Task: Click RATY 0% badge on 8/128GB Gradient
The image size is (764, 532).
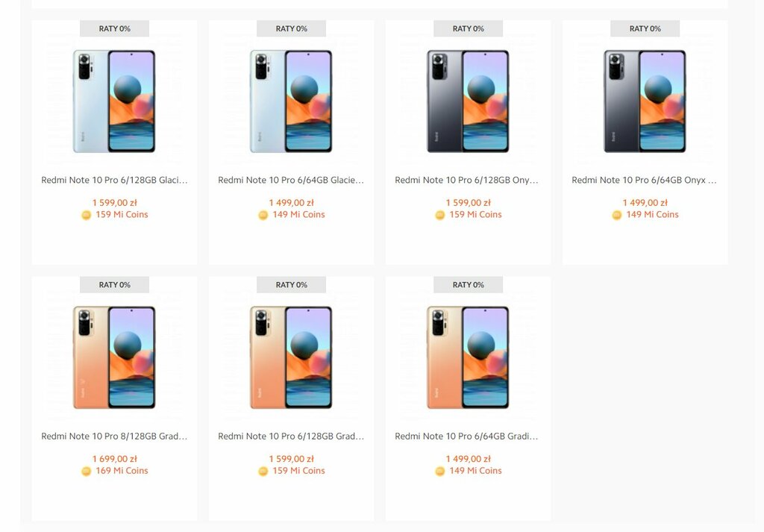Action: coord(114,284)
